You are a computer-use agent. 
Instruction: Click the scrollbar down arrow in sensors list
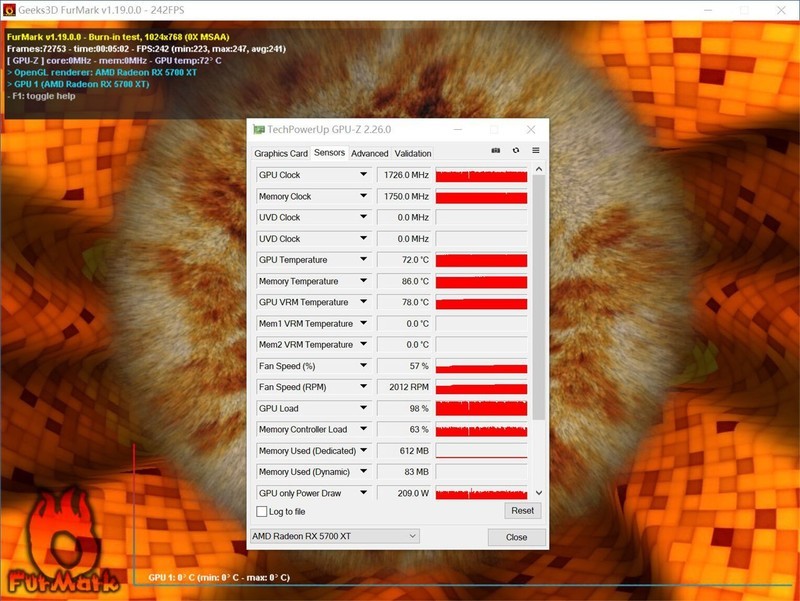539,493
